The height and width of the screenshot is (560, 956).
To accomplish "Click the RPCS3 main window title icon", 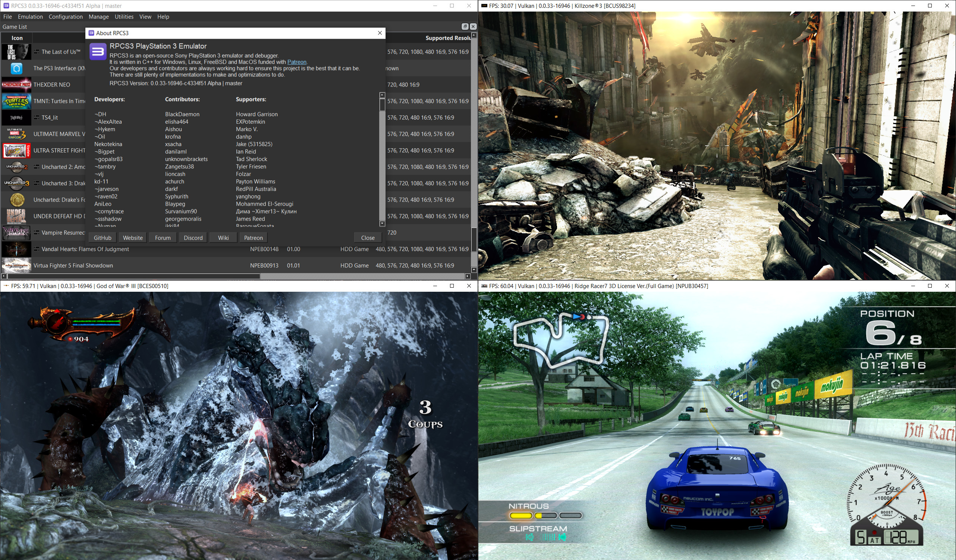I will [6, 6].
